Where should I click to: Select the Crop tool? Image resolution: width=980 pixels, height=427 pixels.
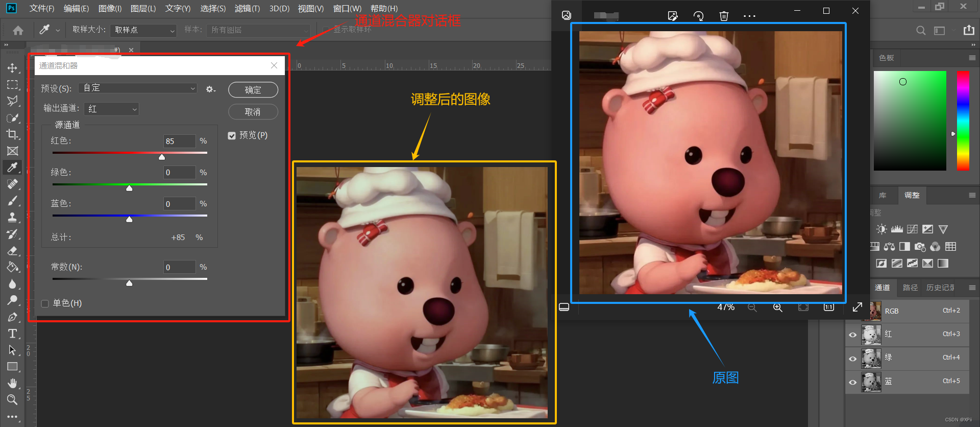coord(12,134)
